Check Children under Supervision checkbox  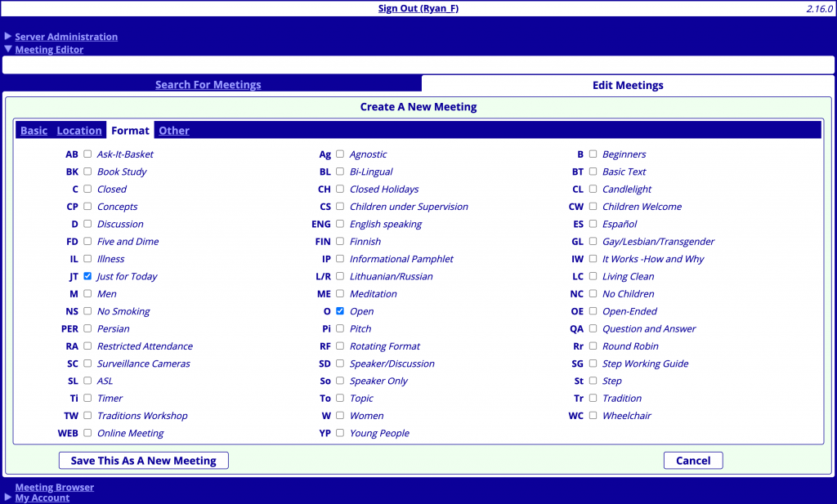click(340, 207)
